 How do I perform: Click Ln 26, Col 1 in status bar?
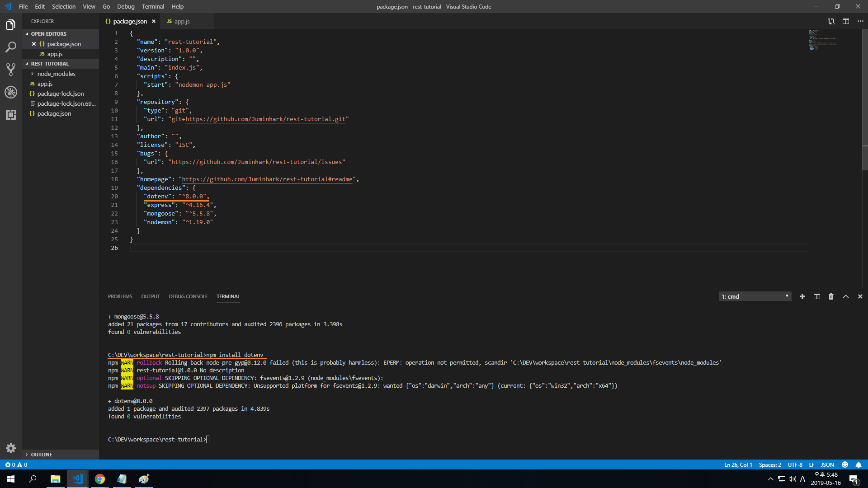738,465
